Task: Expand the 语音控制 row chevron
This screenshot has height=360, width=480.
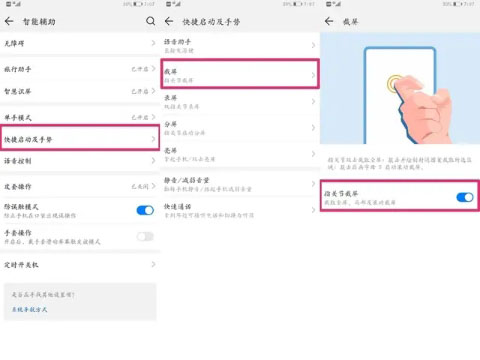Action: coord(153,161)
